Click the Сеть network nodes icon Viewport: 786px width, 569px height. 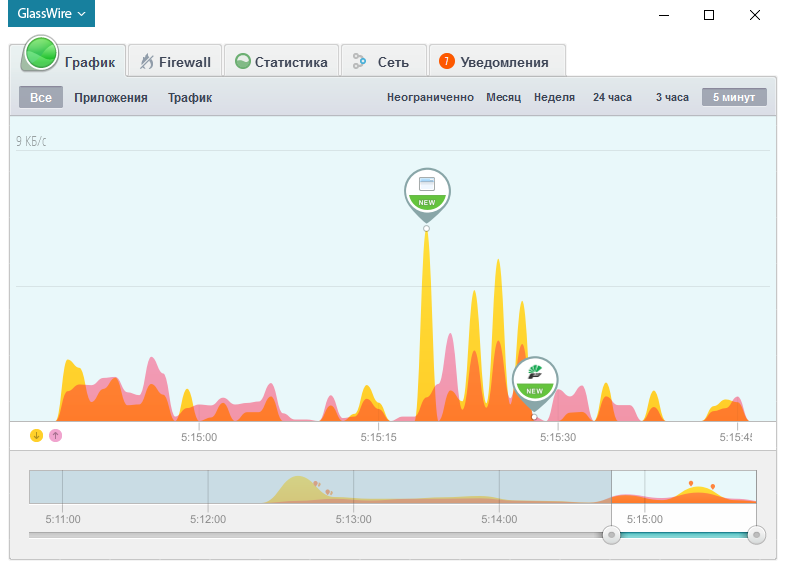359,61
